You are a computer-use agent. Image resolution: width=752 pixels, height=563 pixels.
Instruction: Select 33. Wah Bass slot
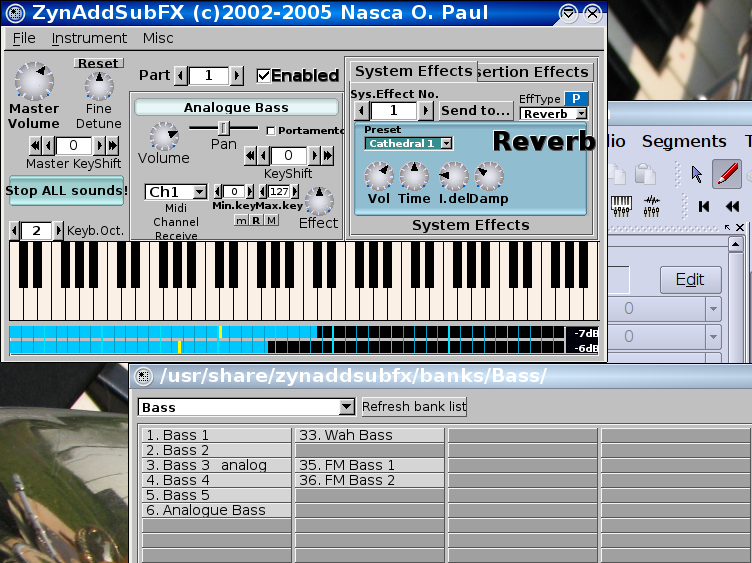click(x=370, y=435)
